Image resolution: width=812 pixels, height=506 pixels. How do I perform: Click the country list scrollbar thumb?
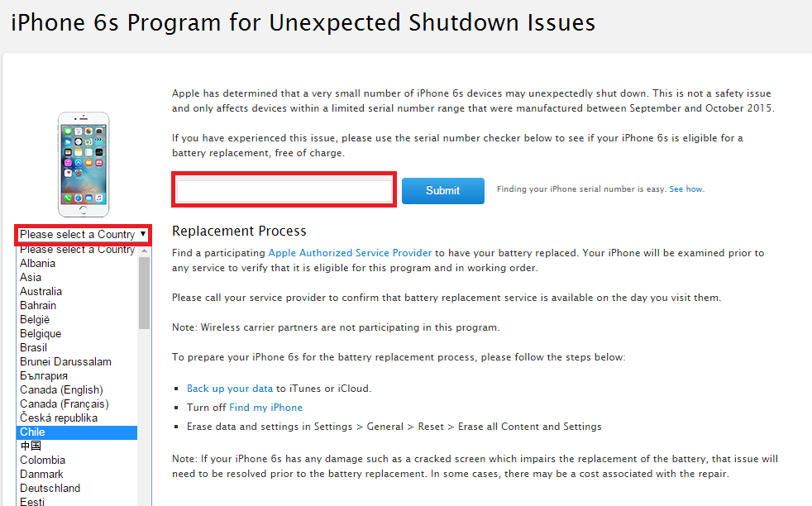[144, 294]
